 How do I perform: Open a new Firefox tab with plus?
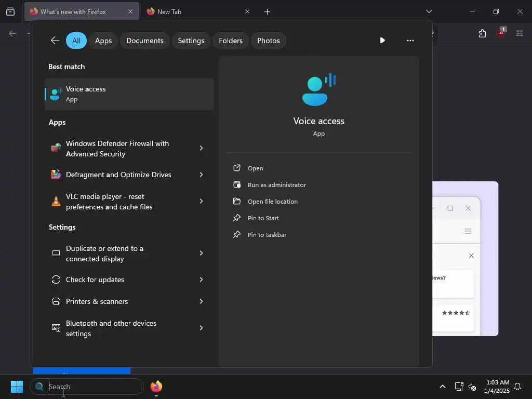pyautogui.click(x=268, y=12)
